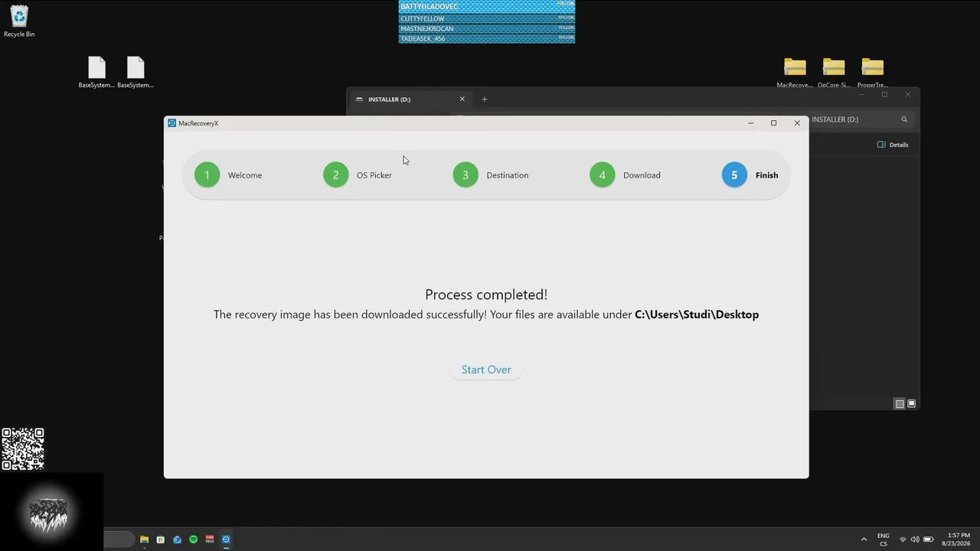Click the Process completed! heading

coord(486,295)
